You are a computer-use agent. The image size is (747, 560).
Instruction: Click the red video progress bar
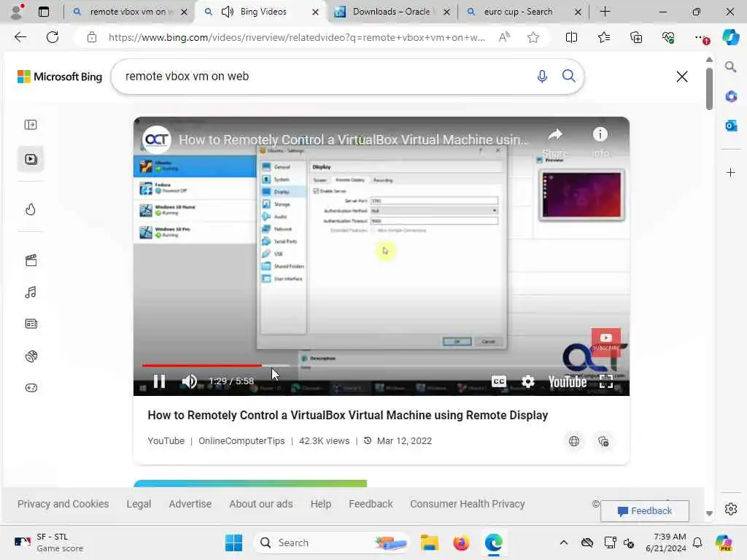pos(202,365)
